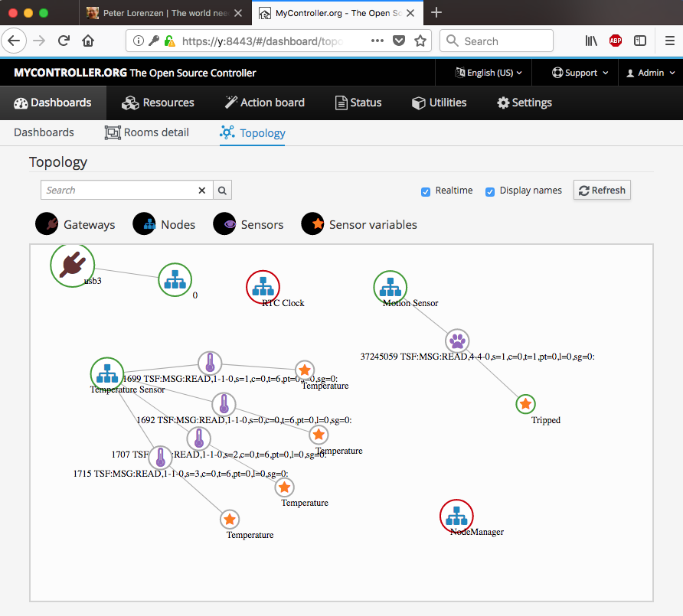Toggle the Realtime checkbox
Screen dimensions: 683x616
pyautogui.click(x=426, y=191)
